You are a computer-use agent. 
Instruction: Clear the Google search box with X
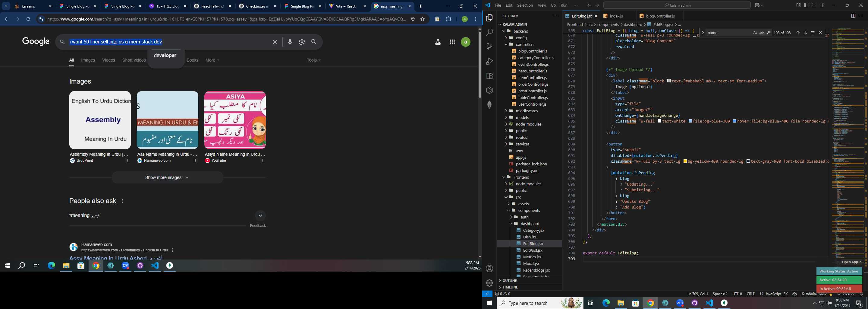coord(275,42)
